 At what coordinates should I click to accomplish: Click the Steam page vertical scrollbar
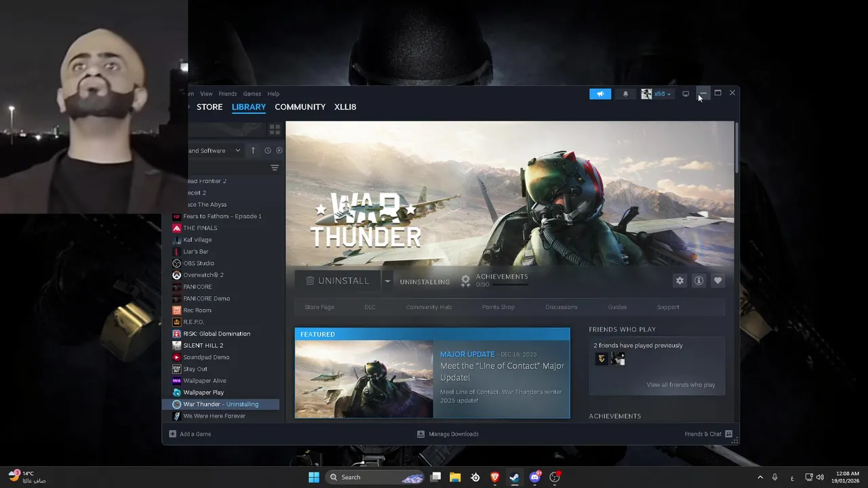(x=736, y=148)
